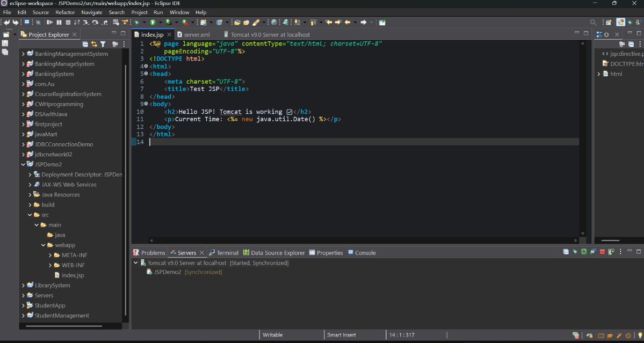
Task: Click 'Smart Insert' in status bar
Action: click(x=341, y=335)
